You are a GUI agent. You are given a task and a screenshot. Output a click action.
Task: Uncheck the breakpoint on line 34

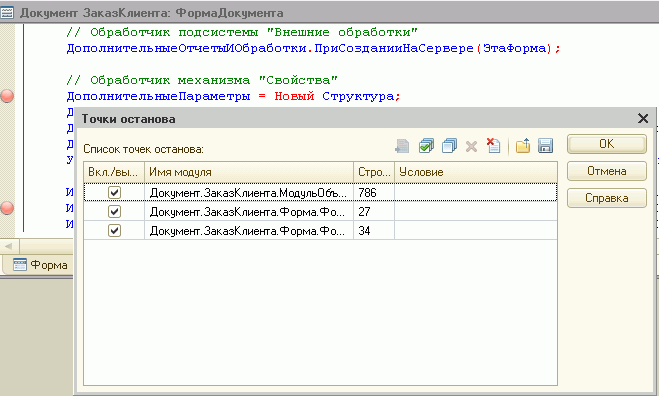click(114, 230)
